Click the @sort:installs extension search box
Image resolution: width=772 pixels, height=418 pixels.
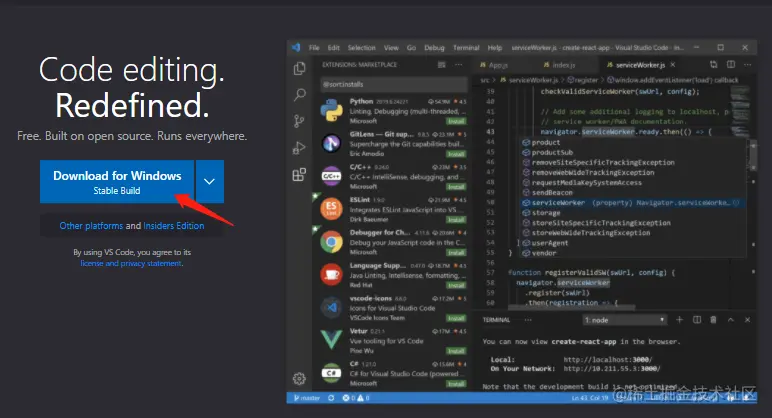393,84
